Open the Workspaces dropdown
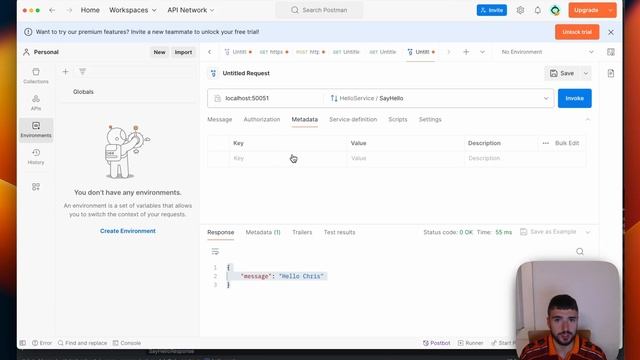This screenshot has height=360, width=640. 133,10
